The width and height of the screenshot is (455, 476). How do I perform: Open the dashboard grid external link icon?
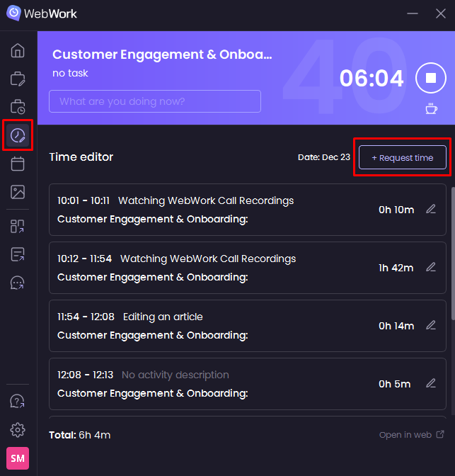[x=18, y=227]
